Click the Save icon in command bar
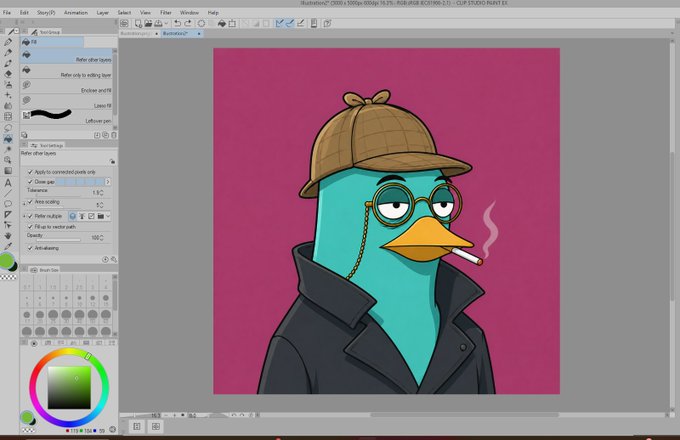The image size is (680, 440). point(158,23)
